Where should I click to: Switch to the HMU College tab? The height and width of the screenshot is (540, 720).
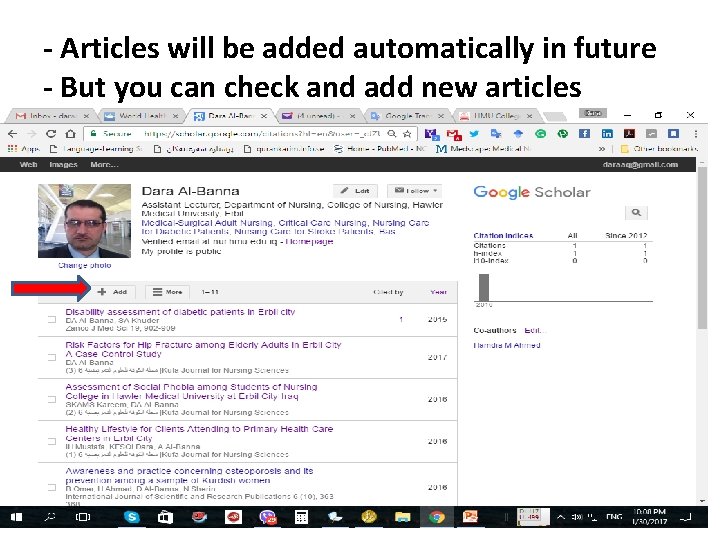point(496,116)
